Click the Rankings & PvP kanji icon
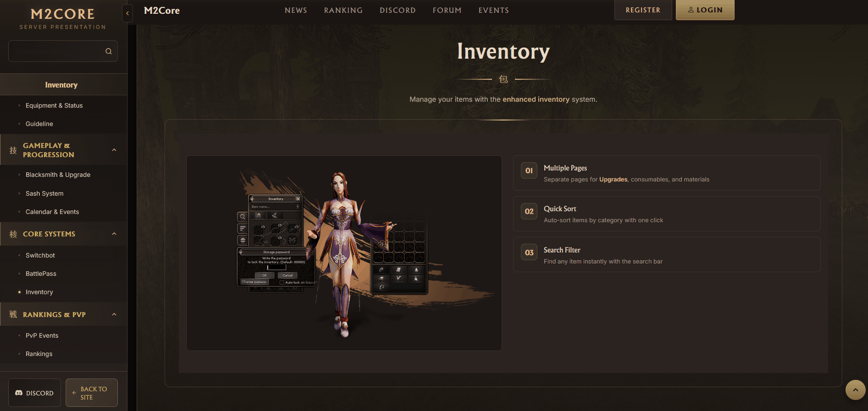Image resolution: width=868 pixels, height=411 pixels. tap(13, 314)
